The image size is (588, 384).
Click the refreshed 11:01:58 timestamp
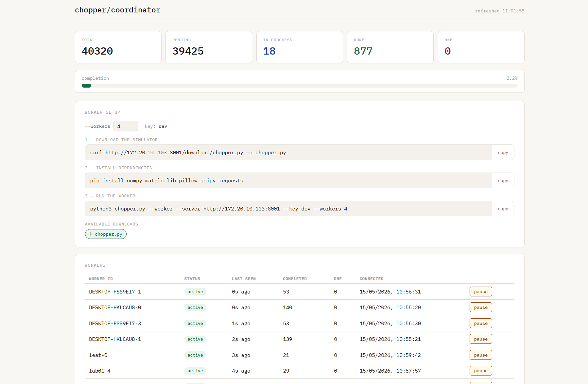click(500, 11)
